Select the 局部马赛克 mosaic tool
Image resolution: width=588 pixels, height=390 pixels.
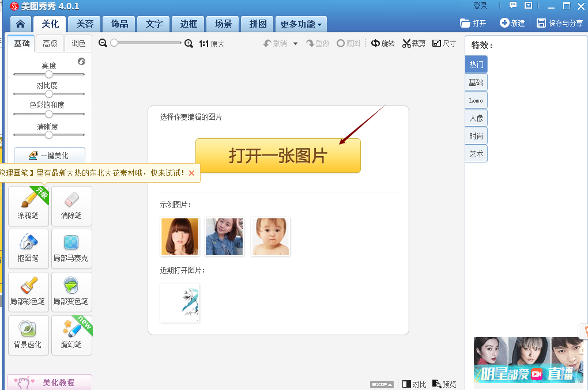click(71, 249)
